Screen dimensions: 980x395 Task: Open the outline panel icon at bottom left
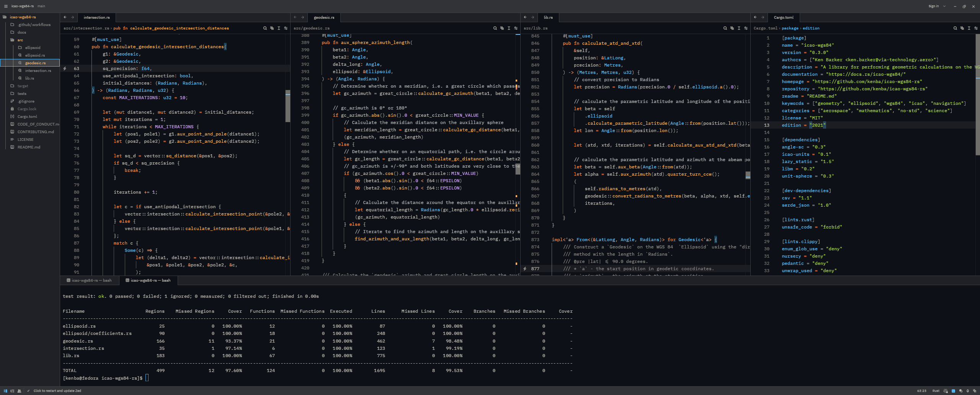pyautogui.click(x=12, y=391)
